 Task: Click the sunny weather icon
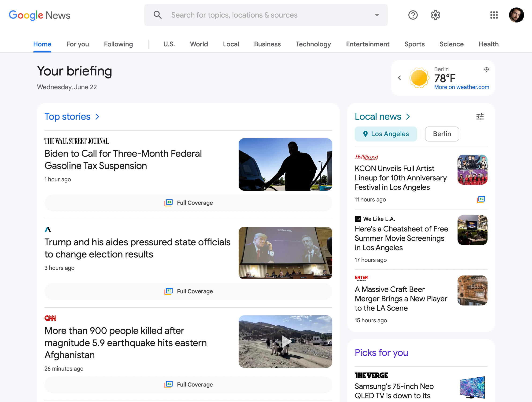pos(419,78)
